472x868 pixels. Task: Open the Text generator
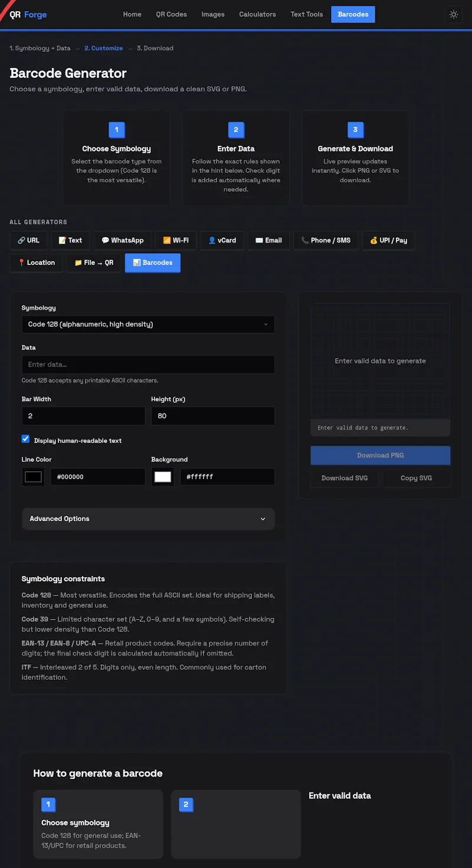pos(70,240)
